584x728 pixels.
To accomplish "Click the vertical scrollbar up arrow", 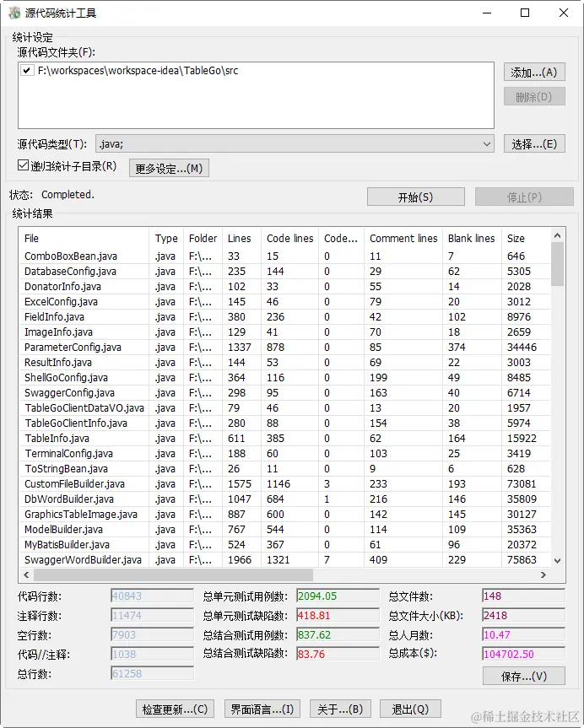I will pos(558,235).
